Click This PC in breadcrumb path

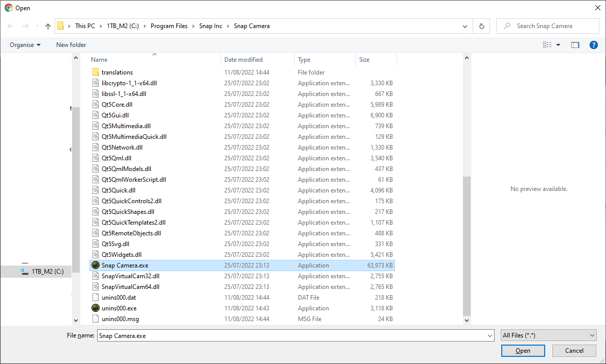pyautogui.click(x=85, y=26)
